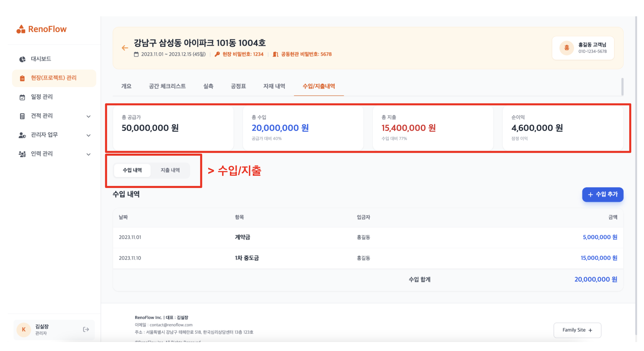The image size is (644, 351).
Task: Click the 현장 비밀번호 key icon
Action: point(217,54)
